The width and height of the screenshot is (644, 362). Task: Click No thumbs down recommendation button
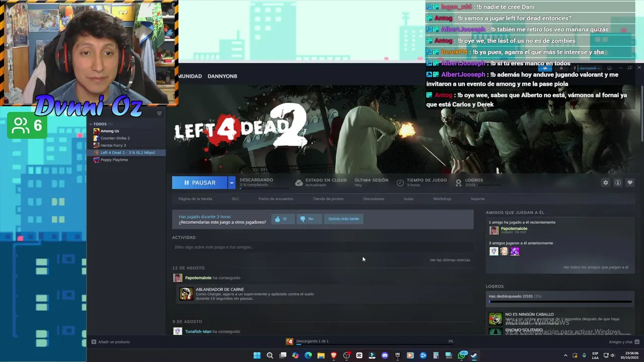tap(308, 219)
